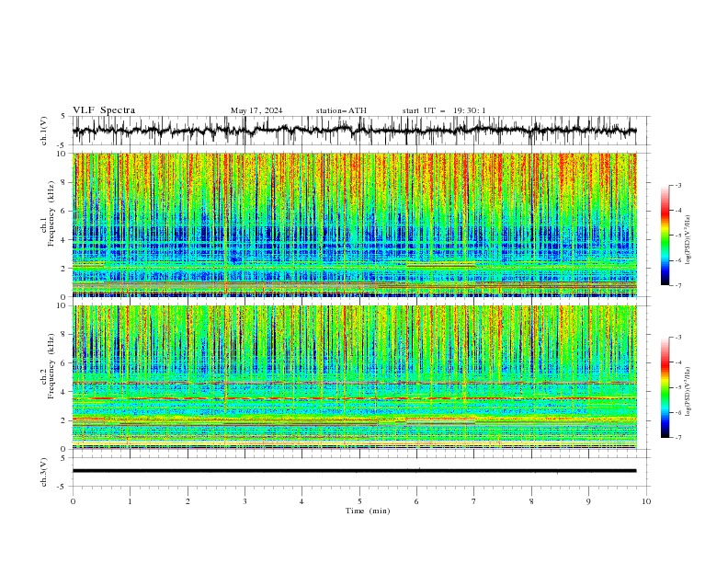The height and width of the screenshot is (563, 728).
Task: Click the "1" minute tick label
Action: 131,501
